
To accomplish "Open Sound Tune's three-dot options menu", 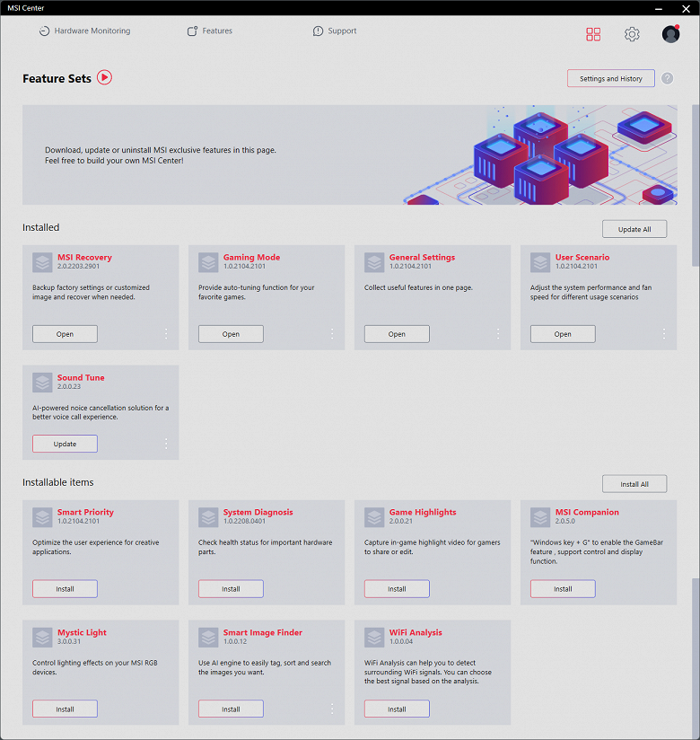I will pyautogui.click(x=166, y=444).
